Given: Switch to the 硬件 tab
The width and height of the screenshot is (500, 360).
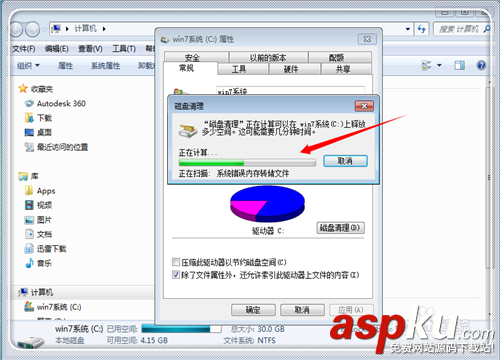Looking at the screenshot, I should pyautogui.click(x=295, y=69).
